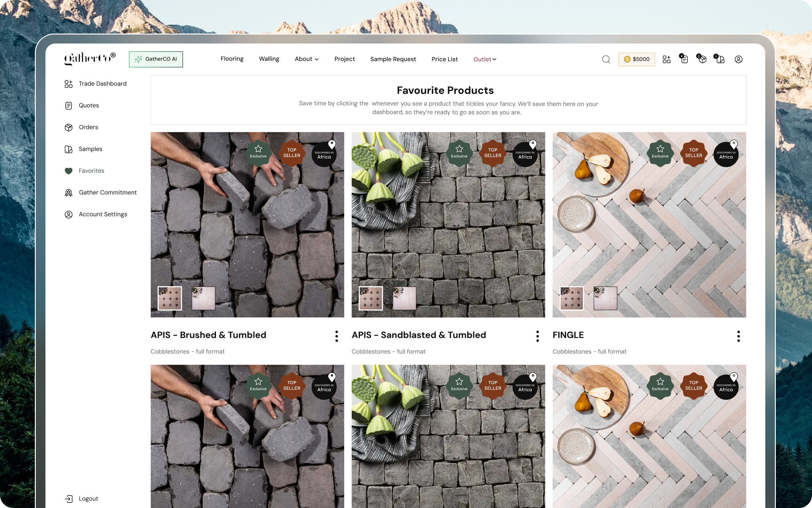The width and height of the screenshot is (812, 508).
Task: Go to the Project page
Action: click(345, 59)
